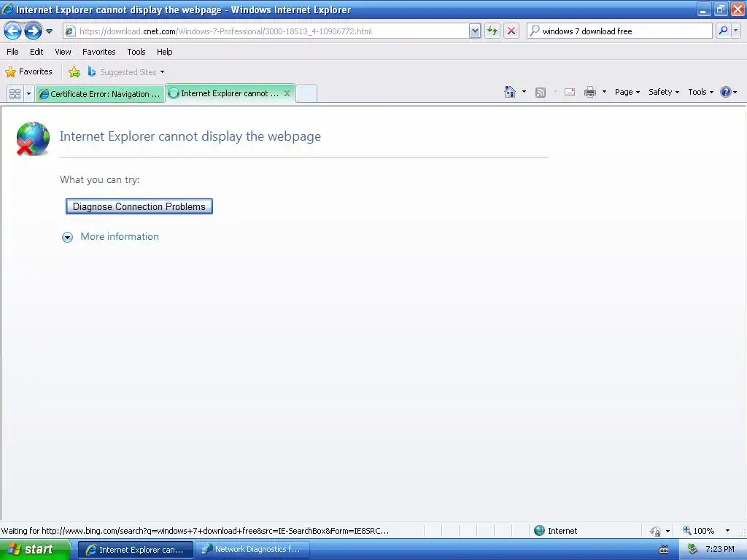The width and height of the screenshot is (747, 560).
Task: Stop loading with the red X button
Action: (511, 31)
